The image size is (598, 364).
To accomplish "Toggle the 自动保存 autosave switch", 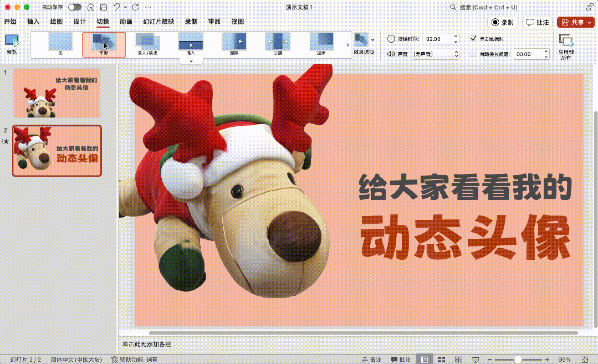I will pos(75,7).
